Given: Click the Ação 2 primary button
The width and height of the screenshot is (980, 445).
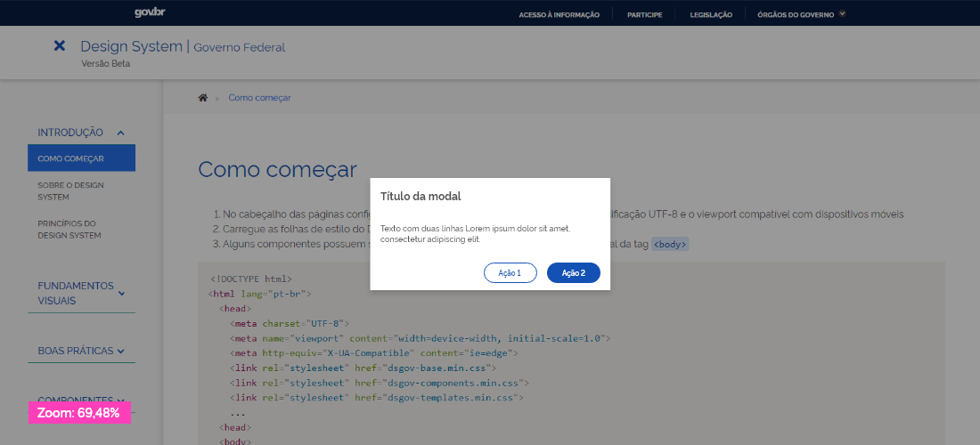Looking at the screenshot, I should coord(573,272).
